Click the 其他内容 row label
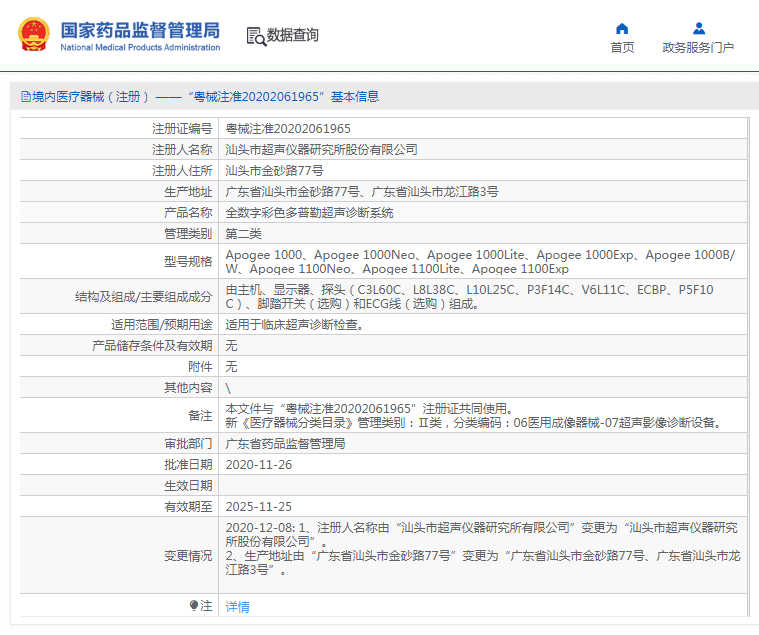759x635 pixels. pyautogui.click(x=188, y=388)
